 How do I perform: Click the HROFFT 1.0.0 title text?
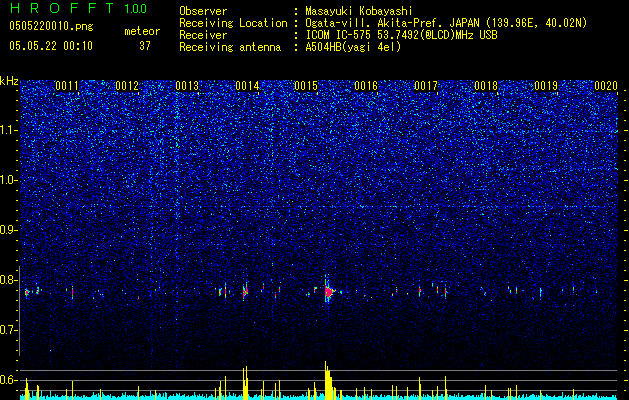point(79,8)
